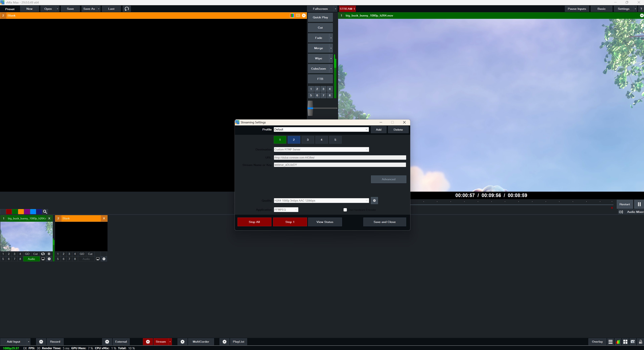Screen dimensions: 644x350
Task: Click the multi-view grid icon in bottom bar
Action: 625,342
